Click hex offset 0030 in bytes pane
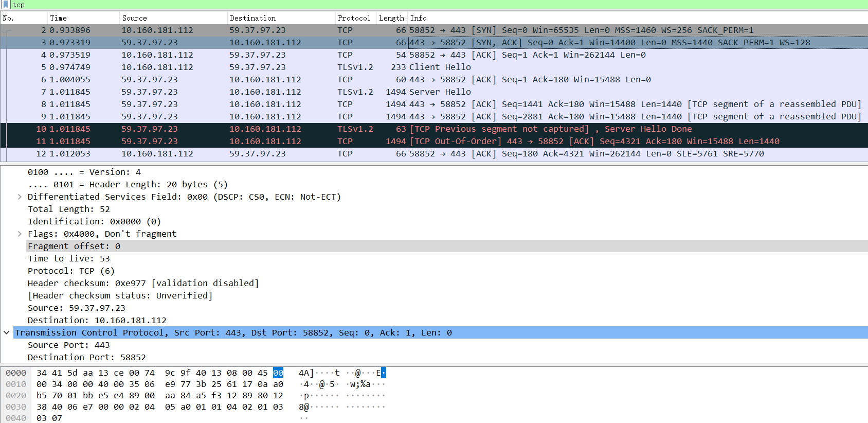The height and width of the screenshot is (423, 868). click(x=16, y=407)
